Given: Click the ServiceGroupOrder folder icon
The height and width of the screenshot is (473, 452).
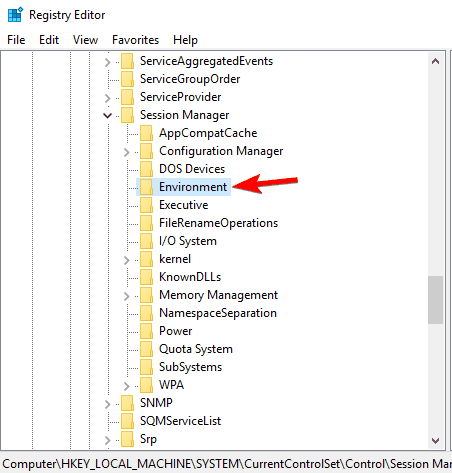Looking at the screenshot, I should pyautogui.click(x=127, y=79).
